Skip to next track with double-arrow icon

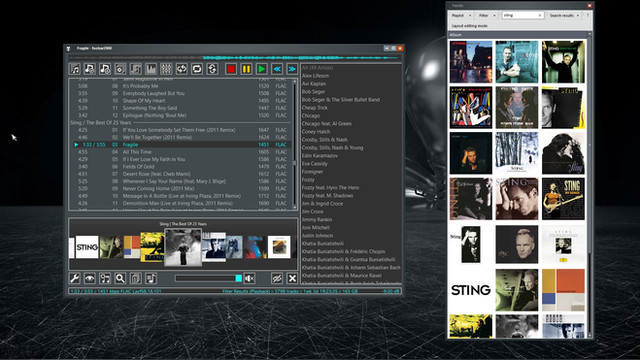pos(292,69)
